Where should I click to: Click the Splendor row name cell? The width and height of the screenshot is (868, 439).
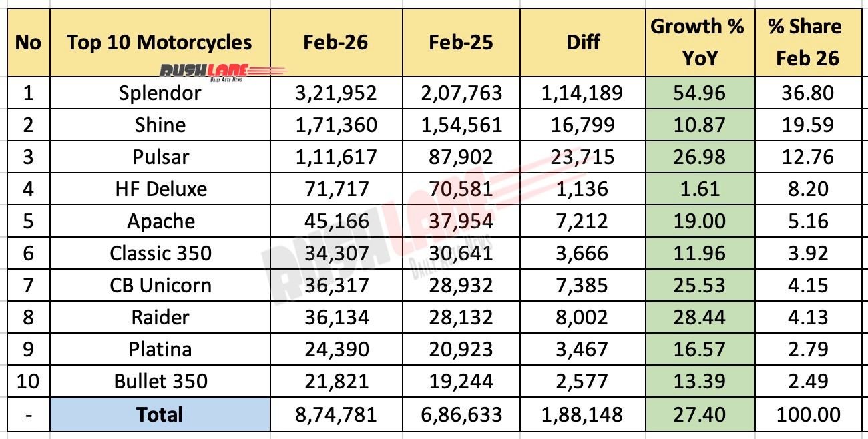click(160, 93)
